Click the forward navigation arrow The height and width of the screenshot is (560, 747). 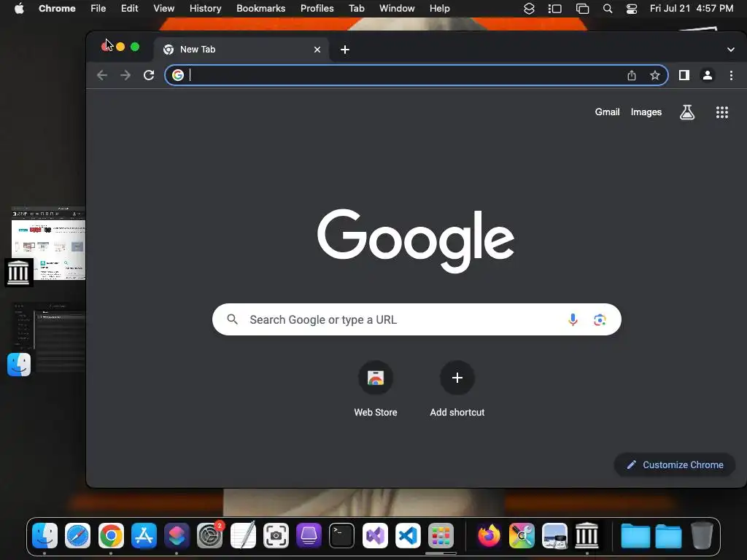[125, 75]
